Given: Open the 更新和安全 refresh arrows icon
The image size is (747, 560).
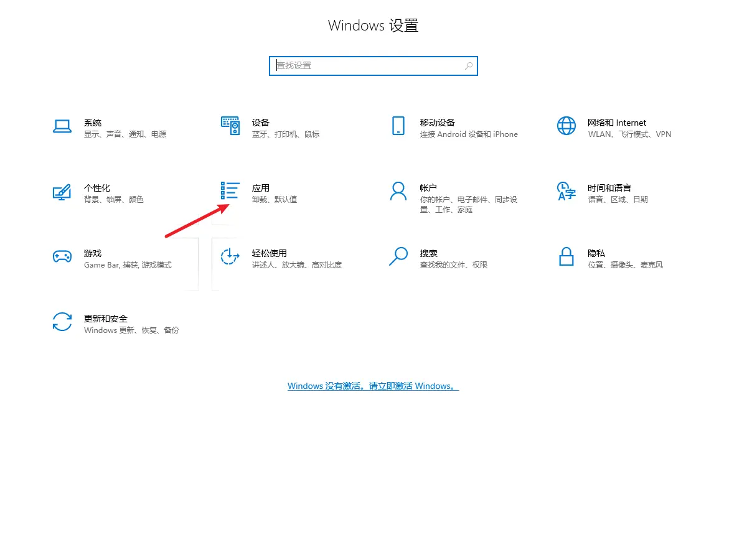Looking at the screenshot, I should [x=62, y=322].
